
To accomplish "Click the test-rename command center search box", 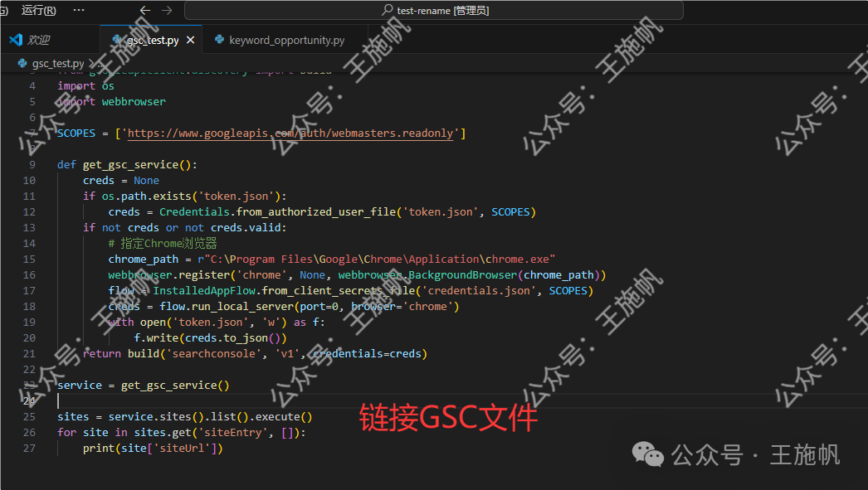I will pyautogui.click(x=433, y=10).
